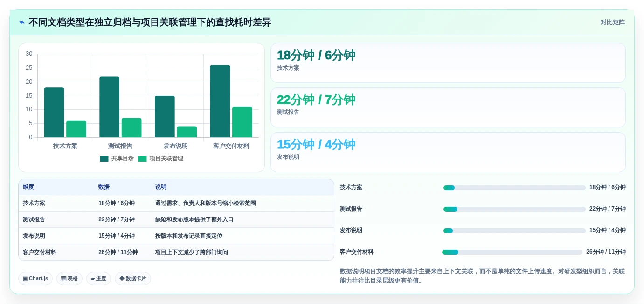Toggle the 项目关联管理 legend entry
The width and height of the screenshot is (644, 304).
click(160, 158)
